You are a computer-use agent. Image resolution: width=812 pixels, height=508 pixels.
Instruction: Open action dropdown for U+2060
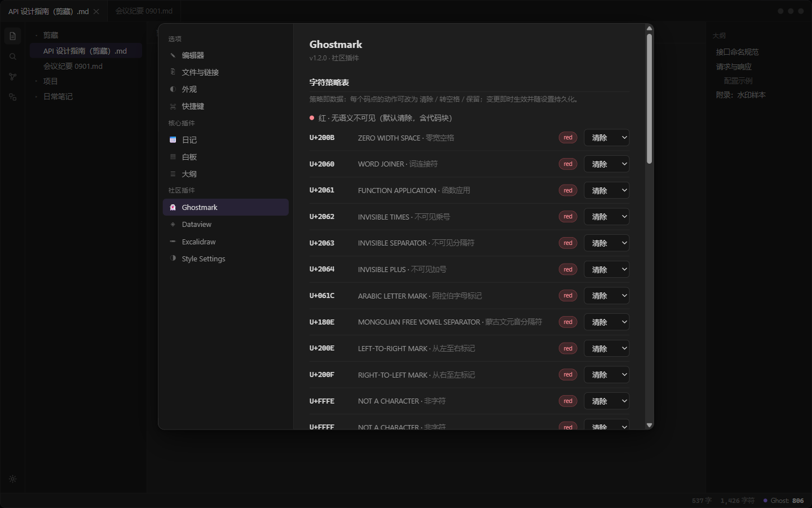coord(606,164)
